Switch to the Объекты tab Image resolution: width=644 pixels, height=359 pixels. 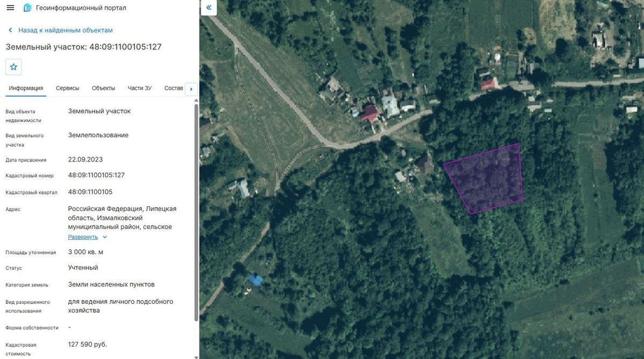pyautogui.click(x=104, y=88)
